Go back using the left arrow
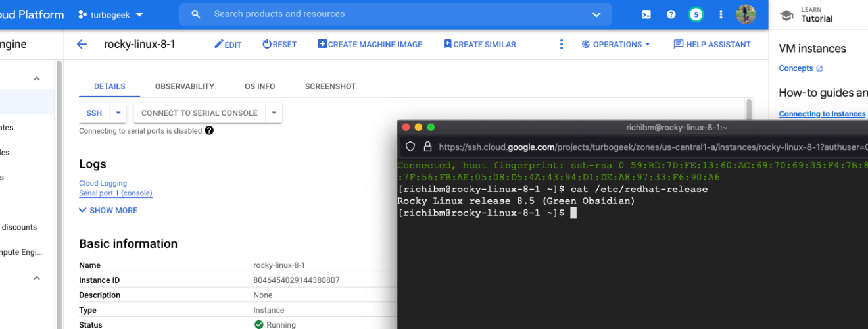The width and height of the screenshot is (868, 329). [x=82, y=45]
